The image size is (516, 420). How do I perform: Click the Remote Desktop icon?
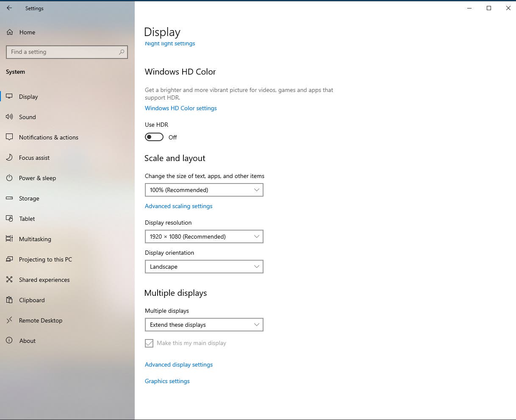click(9, 320)
